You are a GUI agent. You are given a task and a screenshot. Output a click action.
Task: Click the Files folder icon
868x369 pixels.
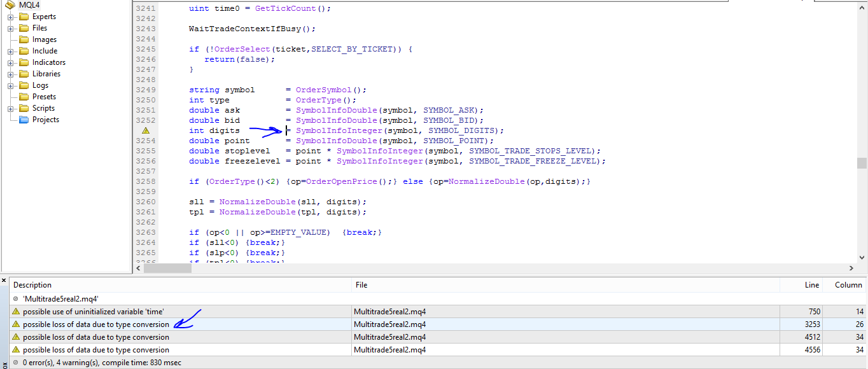coord(24,28)
